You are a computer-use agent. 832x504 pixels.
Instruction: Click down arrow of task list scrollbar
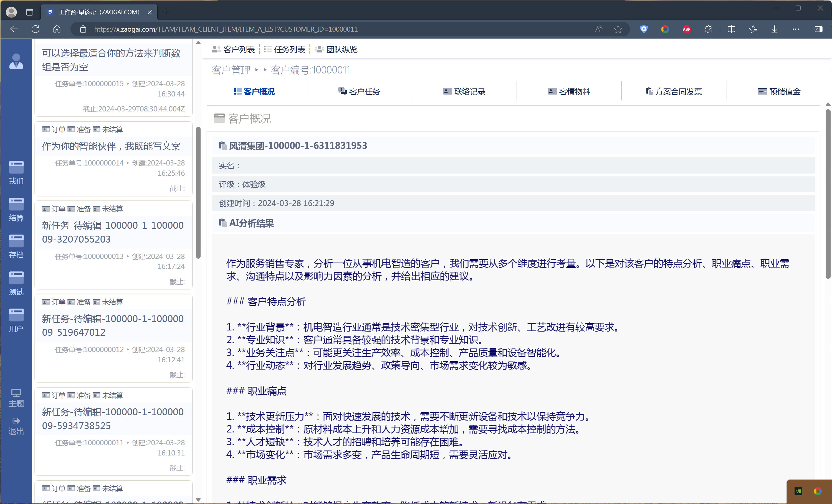coord(198,500)
